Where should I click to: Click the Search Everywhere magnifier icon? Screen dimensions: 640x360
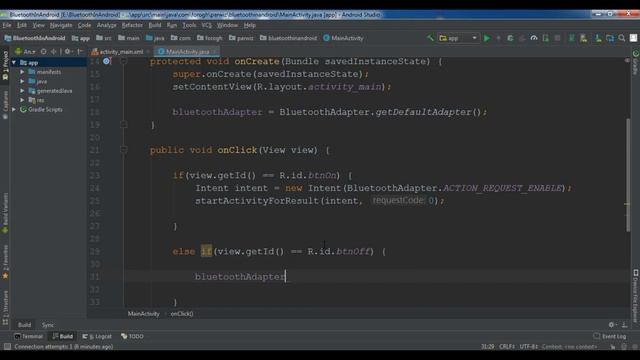tap(622, 38)
